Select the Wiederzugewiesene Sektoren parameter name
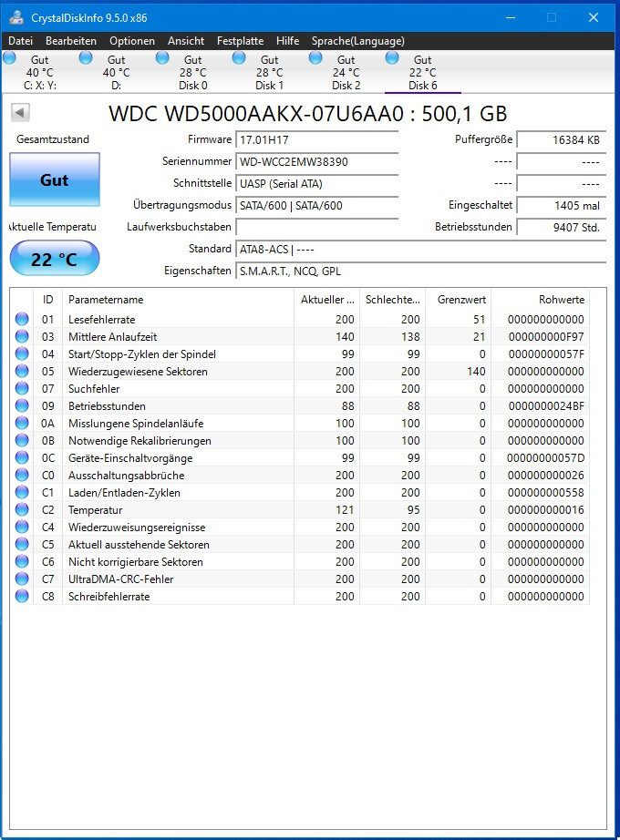The height and width of the screenshot is (840, 620). [138, 371]
